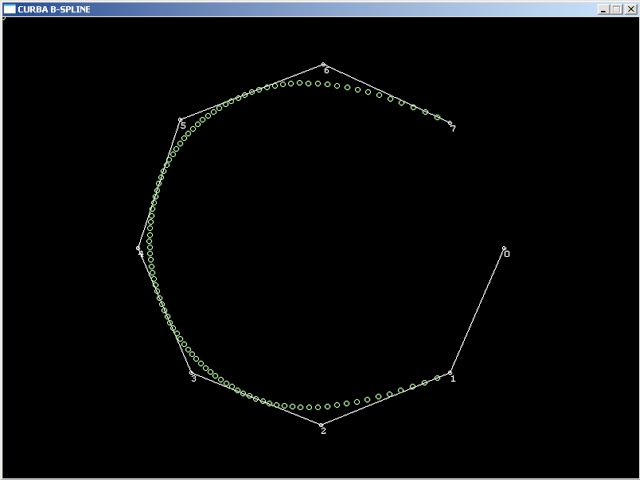This screenshot has height=480, width=640.
Task: Select control point 2
Action: (x=321, y=425)
